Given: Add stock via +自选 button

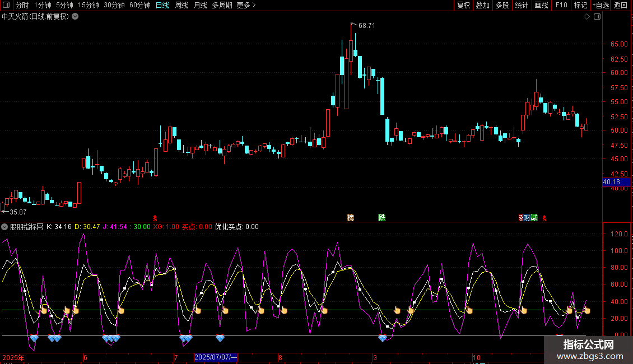Looking at the screenshot, I should 599,6.
